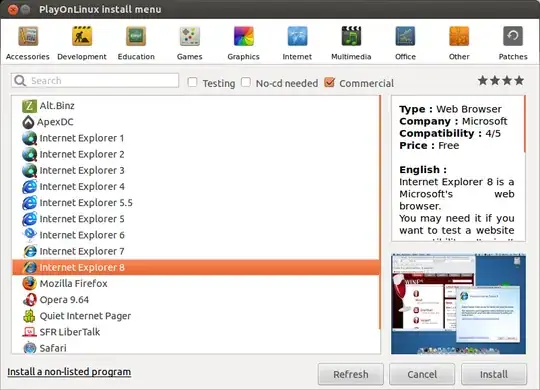Click the Safari icon
540x390 pixels.
(x=30, y=348)
